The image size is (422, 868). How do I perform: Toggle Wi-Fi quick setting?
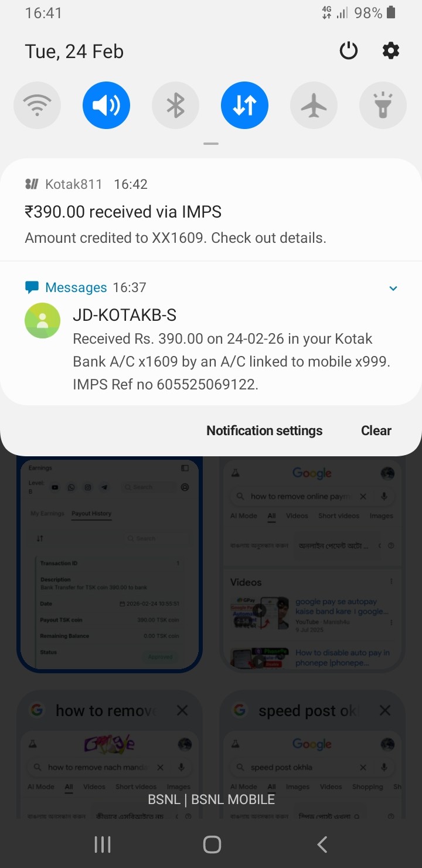click(37, 106)
